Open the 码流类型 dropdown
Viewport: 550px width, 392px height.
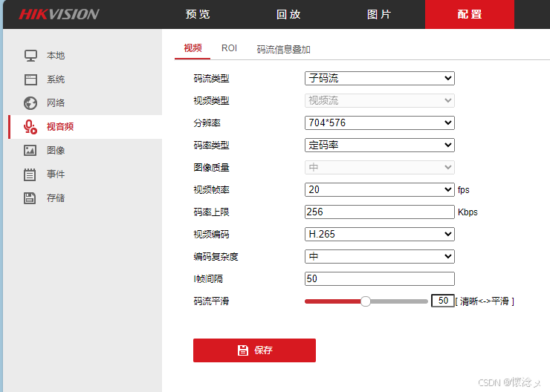pyautogui.click(x=380, y=78)
